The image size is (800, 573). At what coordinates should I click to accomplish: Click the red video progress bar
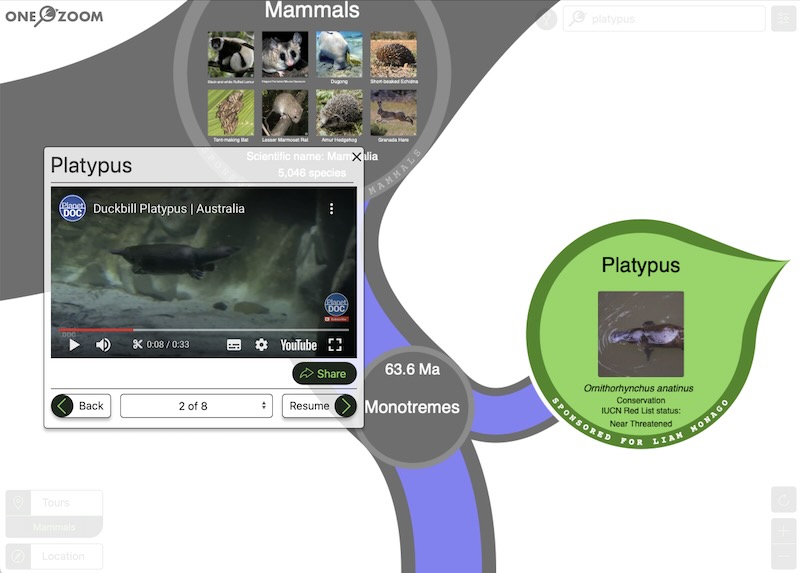coord(95,329)
